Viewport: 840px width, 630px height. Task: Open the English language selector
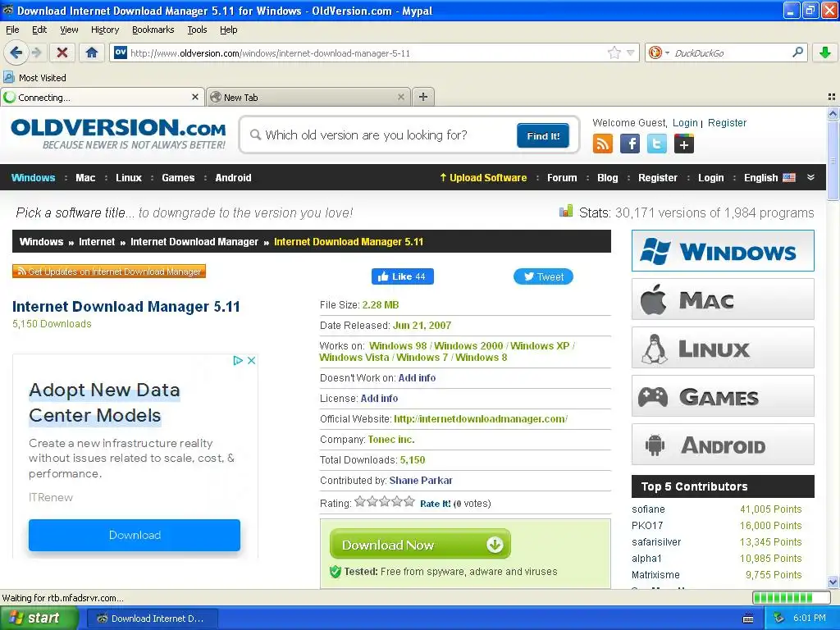(769, 178)
